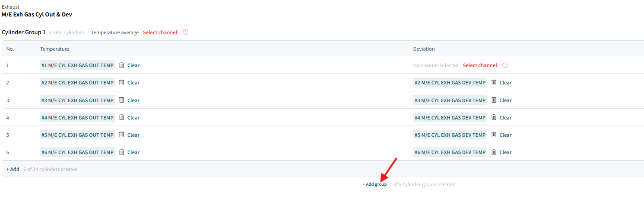Add a cylinder with + Add
This screenshot has width=644, height=200.
(13, 169)
